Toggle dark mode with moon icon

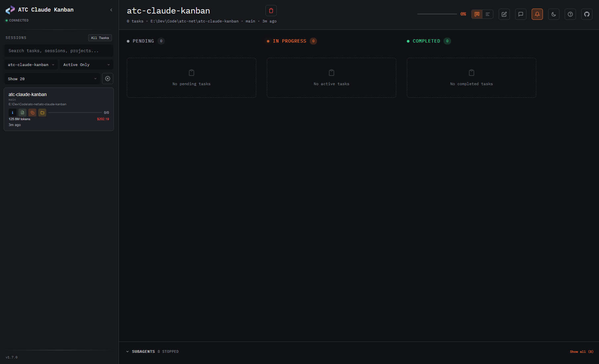[554, 14]
